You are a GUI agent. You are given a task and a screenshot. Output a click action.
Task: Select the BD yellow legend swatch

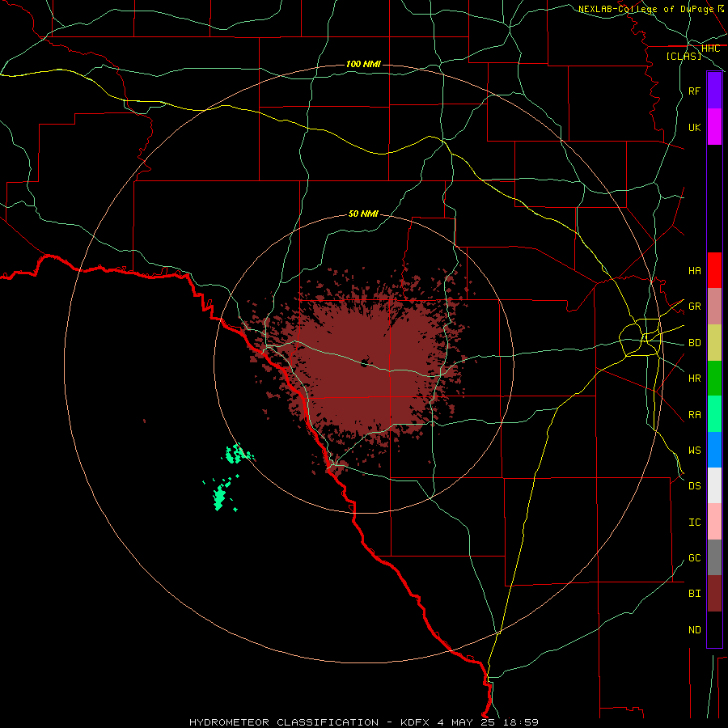[x=714, y=343]
